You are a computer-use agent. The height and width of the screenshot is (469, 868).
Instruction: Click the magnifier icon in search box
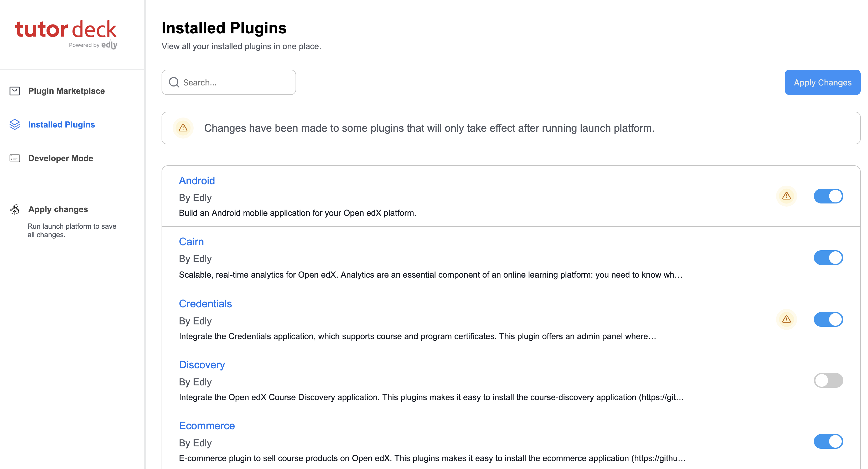[x=174, y=82]
